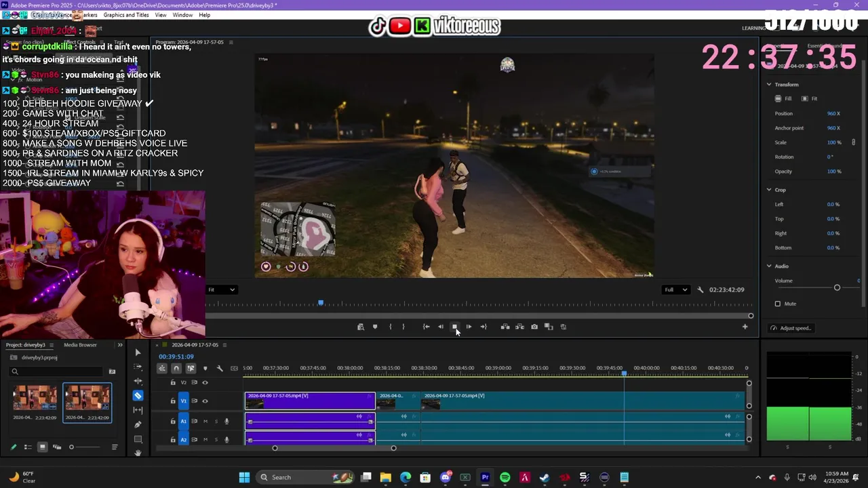Viewport: 868px width, 488px height.
Task: Toggle linked selection in timeline
Action: 191,368
